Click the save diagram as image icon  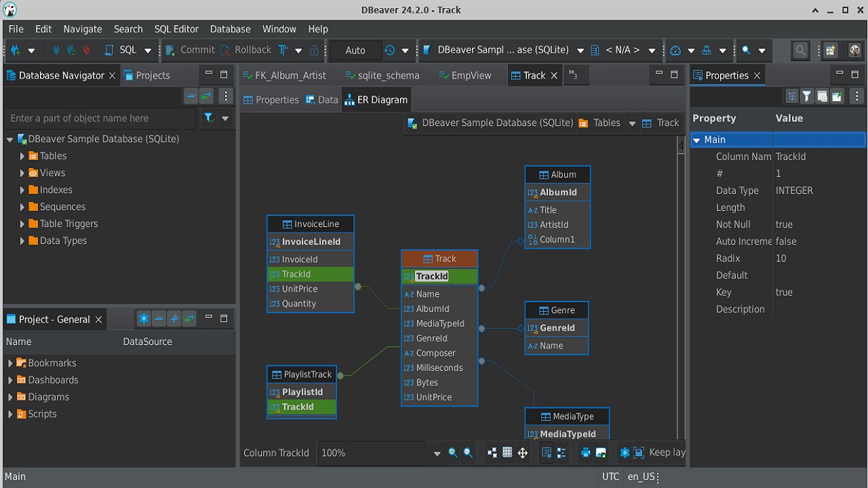click(x=601, y=453)
